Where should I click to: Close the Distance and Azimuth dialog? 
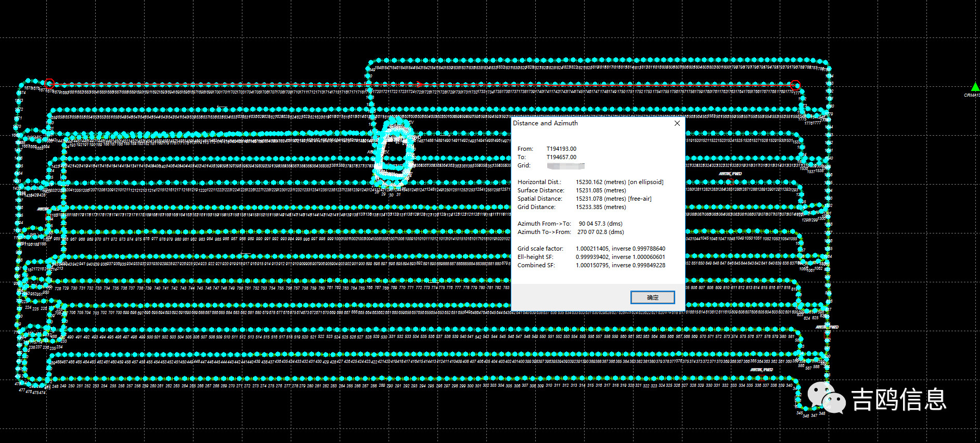tap(677, 123)
